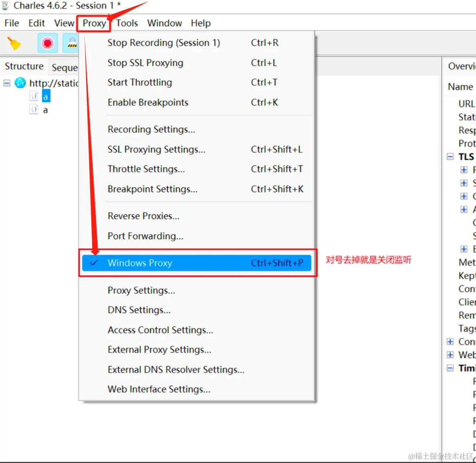
Task: Open Access Control Settings...
Action: pos(197,330)
